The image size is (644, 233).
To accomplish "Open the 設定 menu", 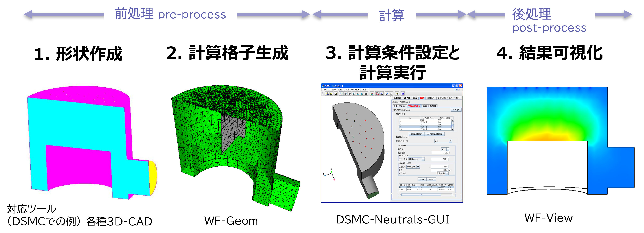I will (340, 90).
